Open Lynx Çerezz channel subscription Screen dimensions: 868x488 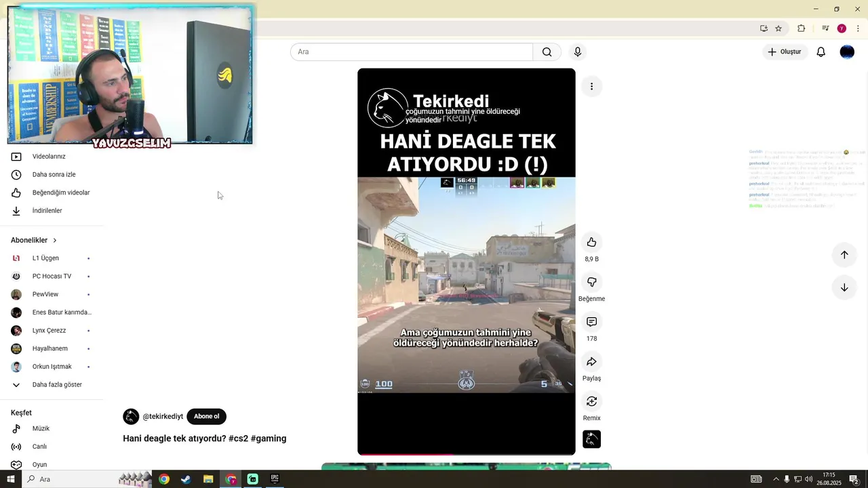(x=52, y=331)
